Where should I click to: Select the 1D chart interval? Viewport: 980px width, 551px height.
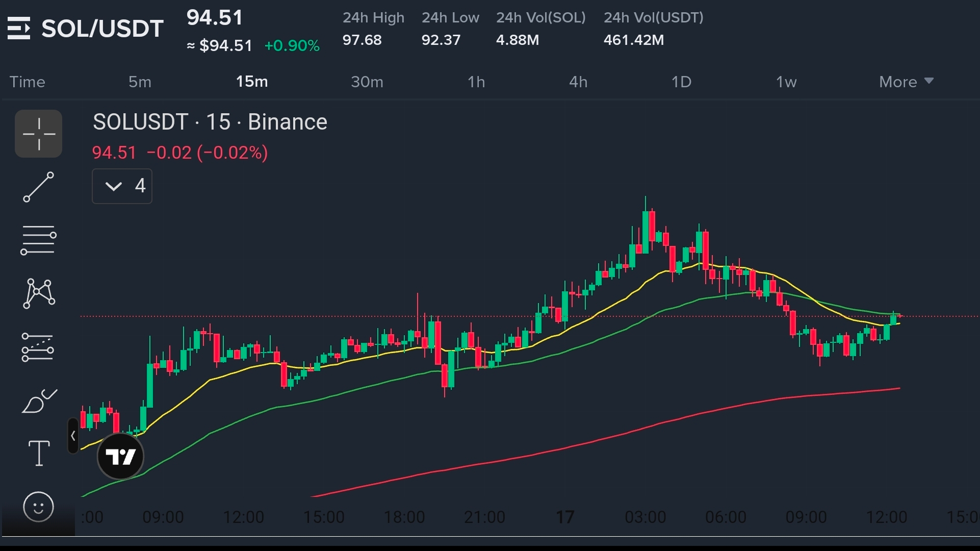point(681,82)
